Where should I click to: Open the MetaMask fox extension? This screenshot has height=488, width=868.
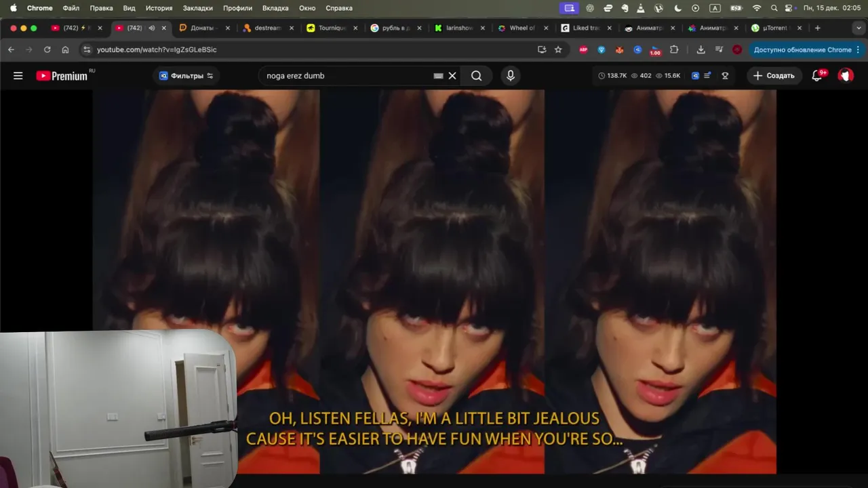[619, 49]
